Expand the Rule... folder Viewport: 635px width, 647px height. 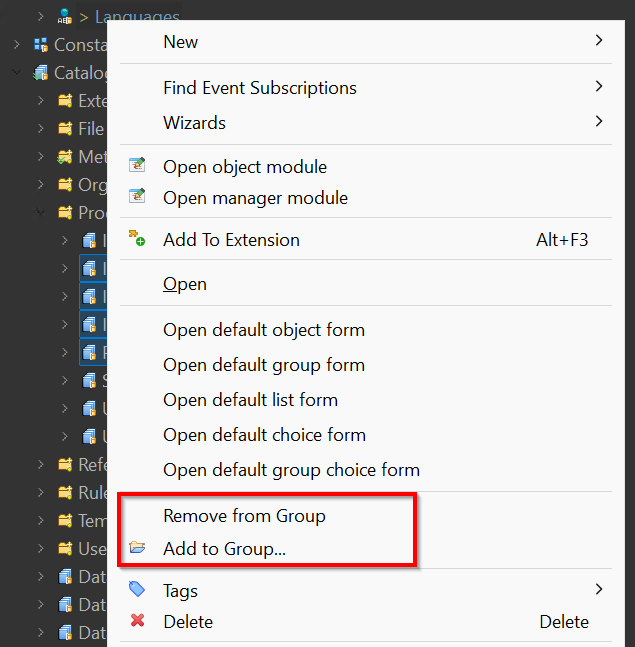point(40,493)
